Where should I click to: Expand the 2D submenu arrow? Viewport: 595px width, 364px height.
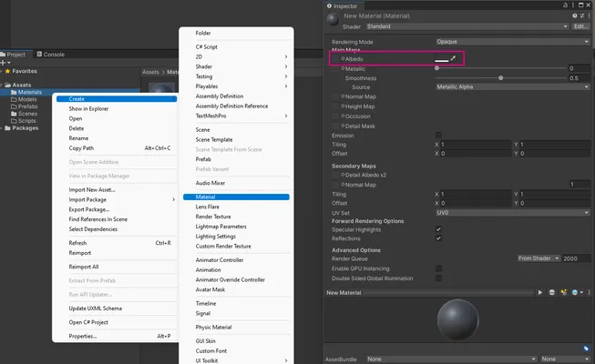click(x=286, y=56)
